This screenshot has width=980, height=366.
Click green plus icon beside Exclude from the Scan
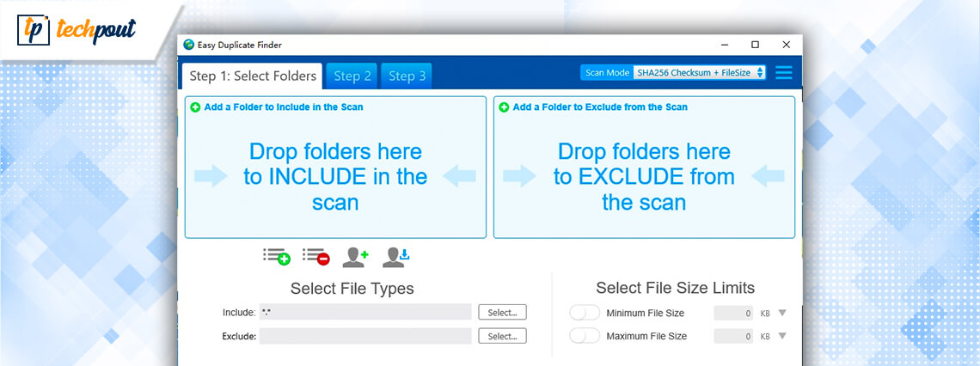504,107
